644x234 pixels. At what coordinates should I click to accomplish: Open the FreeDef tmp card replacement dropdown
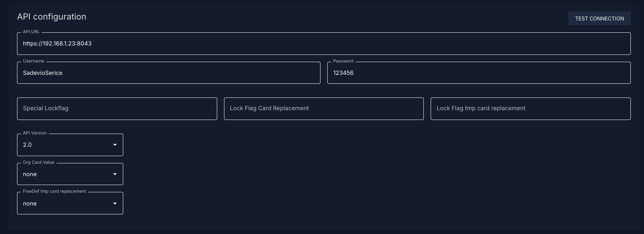[x=70, y=203]
